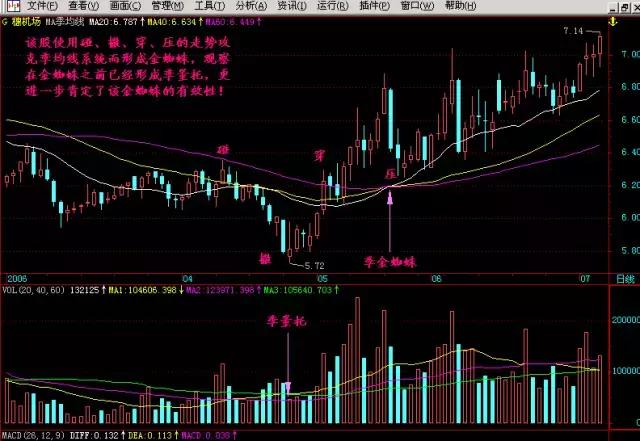Click the 200000 volume axis label
640x441 pixels.
coord(625,320)
